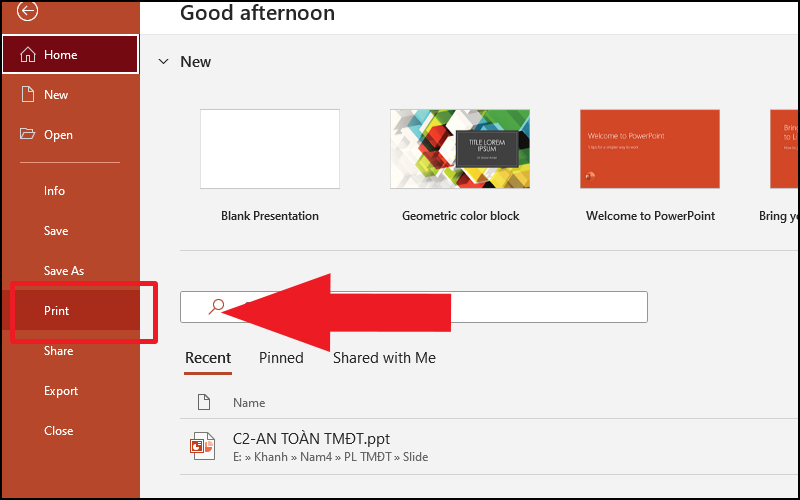Open the Welcome to PowerPoint template
The image size is (800, 500).
(650, 149)
